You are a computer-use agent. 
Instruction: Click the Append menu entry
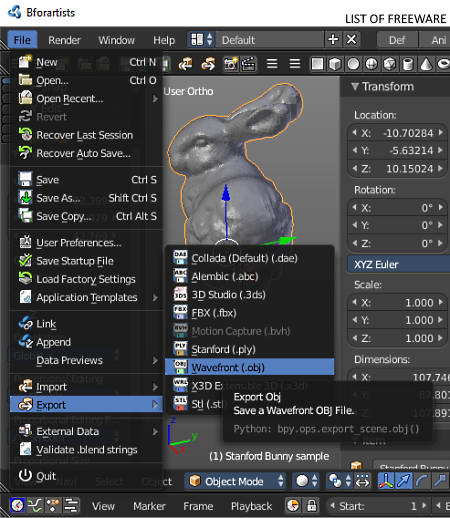pyautogui.click(x=87, y=342)
